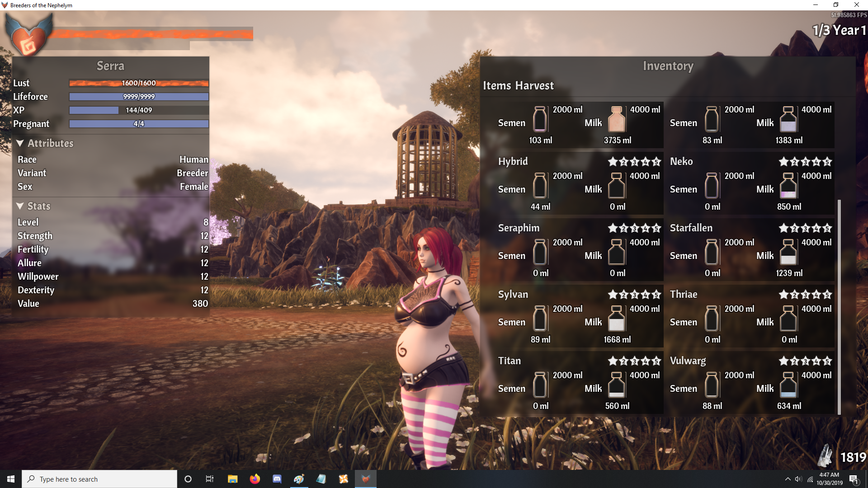Click the Sylvan milk bottle icon
This screenshot has width=868, height=488.
point(616,318)
